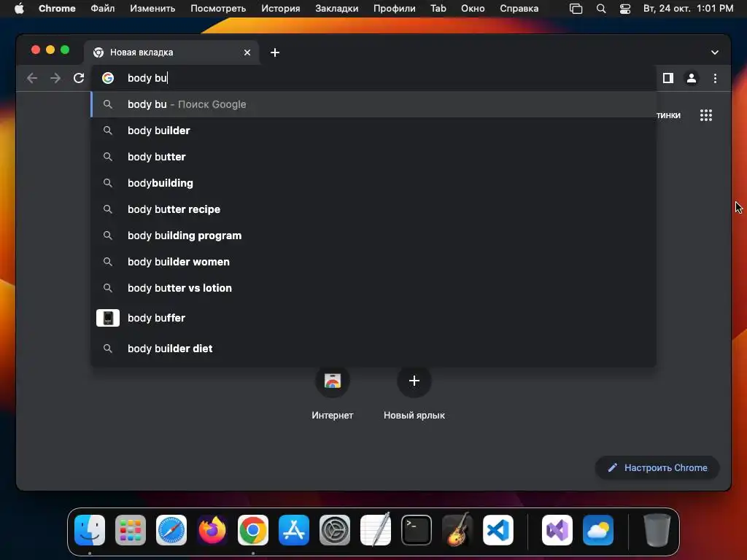The height and width of the screenshot is (560, 747).
Task: Choose the 'body builder' suggestion
Action: pyautogui.click(x=373, y=131)
